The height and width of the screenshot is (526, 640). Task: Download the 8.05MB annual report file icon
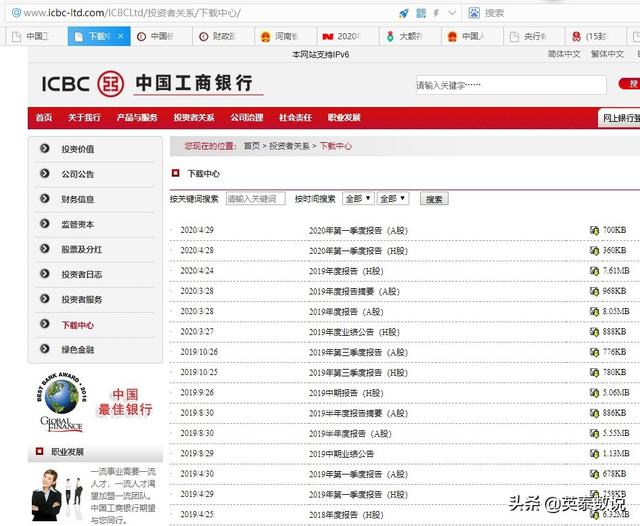point(595,312)
